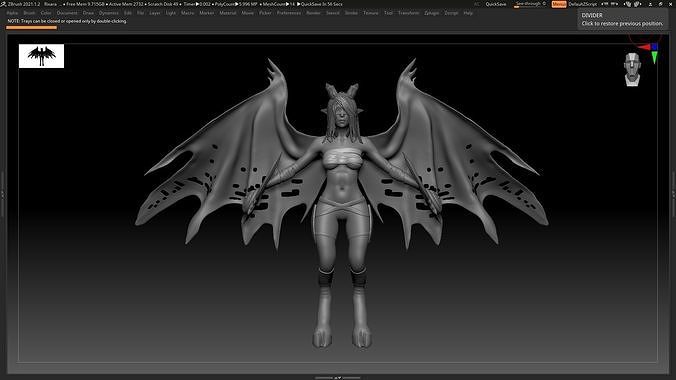
Task: Restore down the ZBrush window
Action: 660,4
